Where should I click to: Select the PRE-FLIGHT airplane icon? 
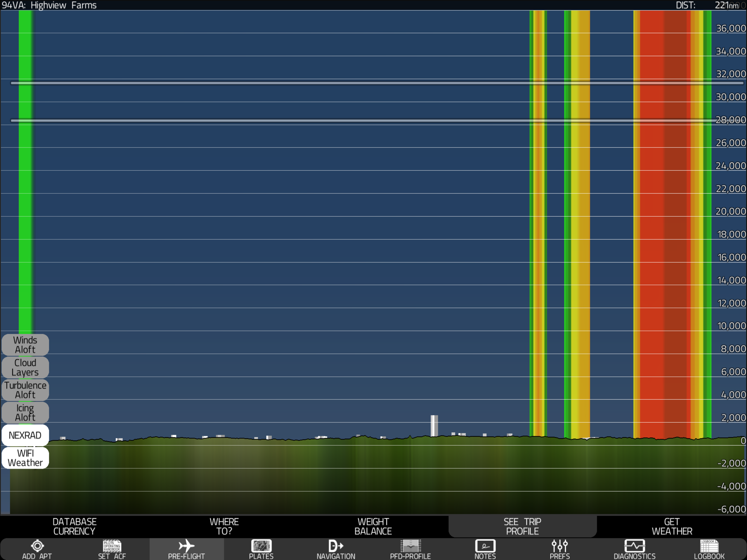[x=186, y=546]
